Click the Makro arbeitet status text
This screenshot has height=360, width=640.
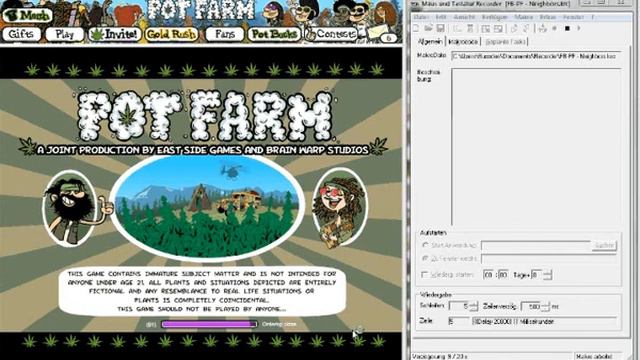[595, 356]
